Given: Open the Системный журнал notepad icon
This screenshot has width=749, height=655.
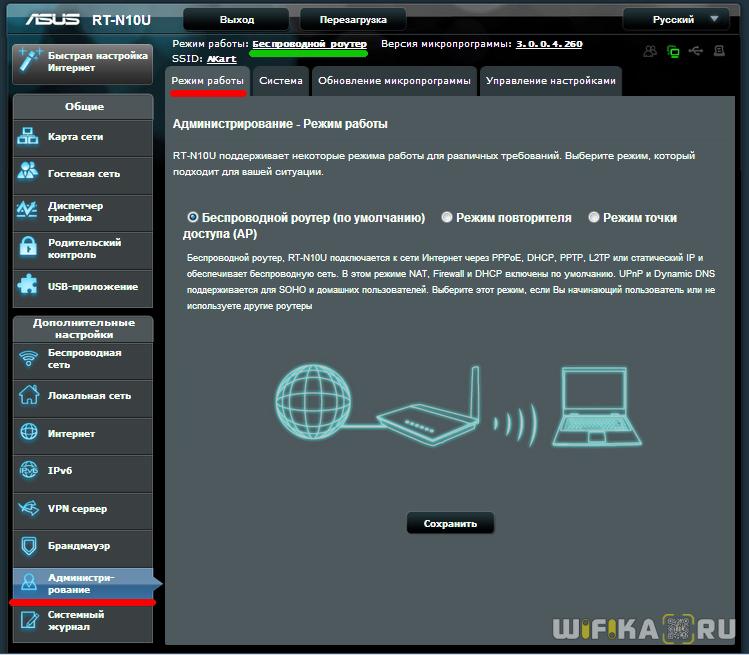Looking at the screenshot, I should coord(29,620).
